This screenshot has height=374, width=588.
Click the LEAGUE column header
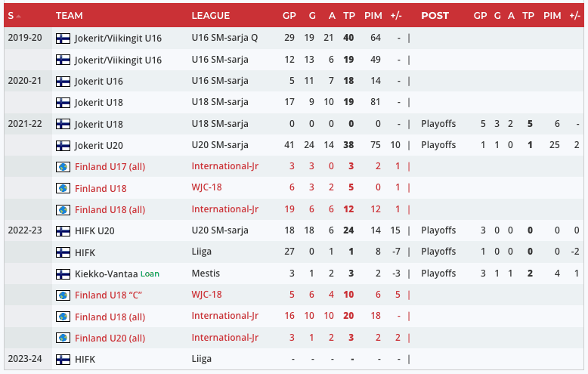click(x=211, y=15)
